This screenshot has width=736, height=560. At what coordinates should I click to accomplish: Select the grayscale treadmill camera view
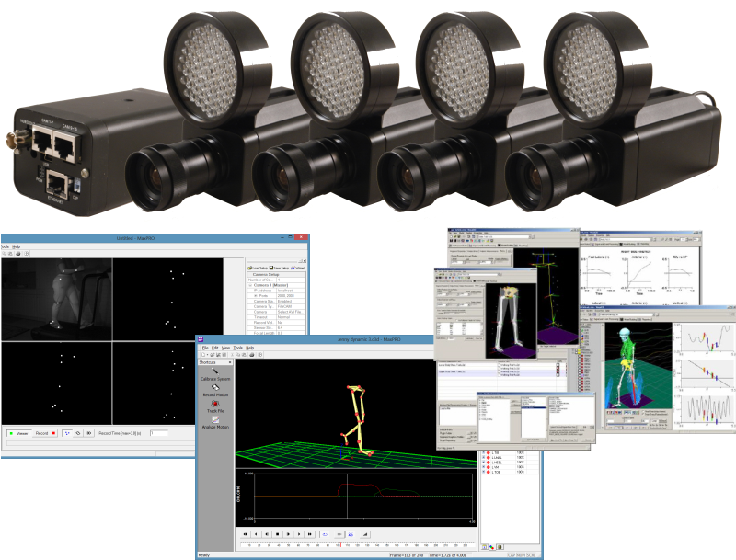[x=56, y=299]
